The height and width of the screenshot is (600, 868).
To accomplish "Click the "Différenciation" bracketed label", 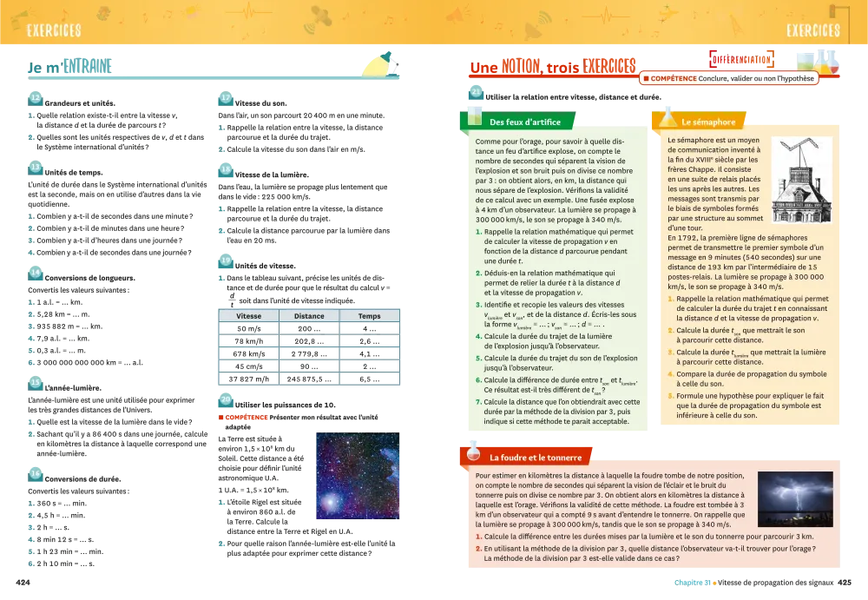I will click(x=741, y=59).
